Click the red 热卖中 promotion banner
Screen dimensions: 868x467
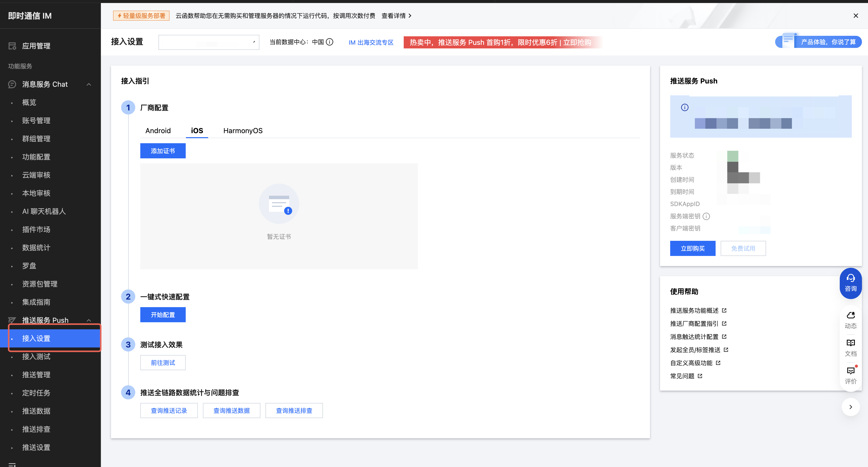pos(500,42)
